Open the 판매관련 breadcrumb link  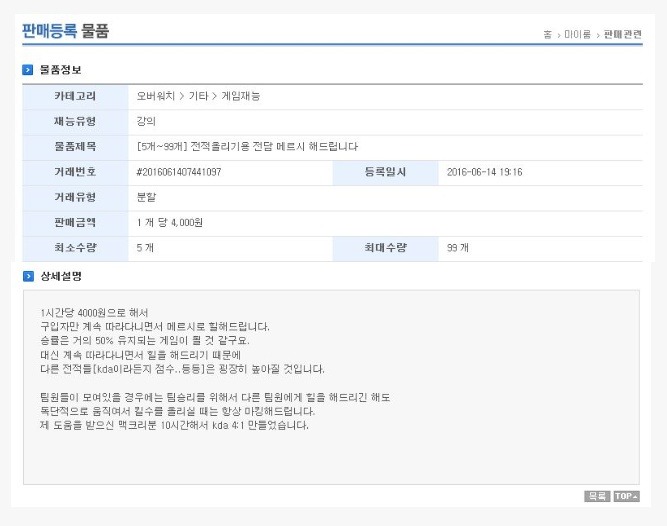click(623, 34)
